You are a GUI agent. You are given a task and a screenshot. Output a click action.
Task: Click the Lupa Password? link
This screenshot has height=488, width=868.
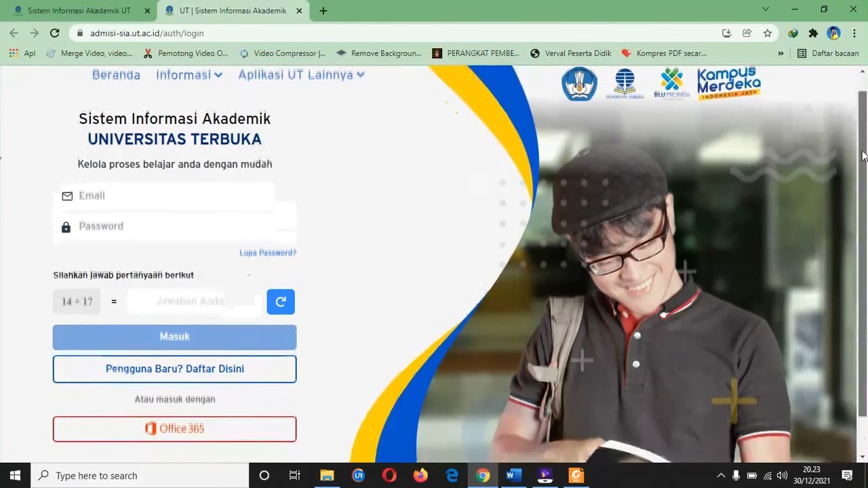[268, 253]
